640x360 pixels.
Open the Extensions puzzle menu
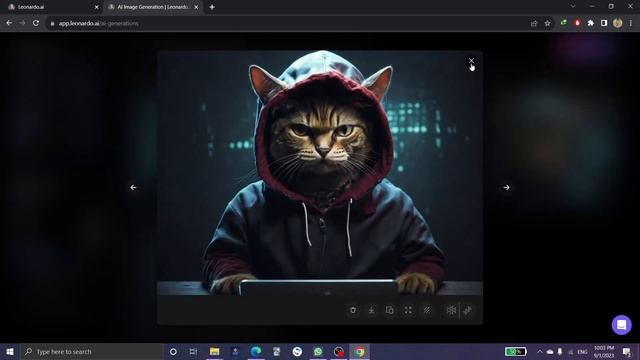click(x=591, y=23)
